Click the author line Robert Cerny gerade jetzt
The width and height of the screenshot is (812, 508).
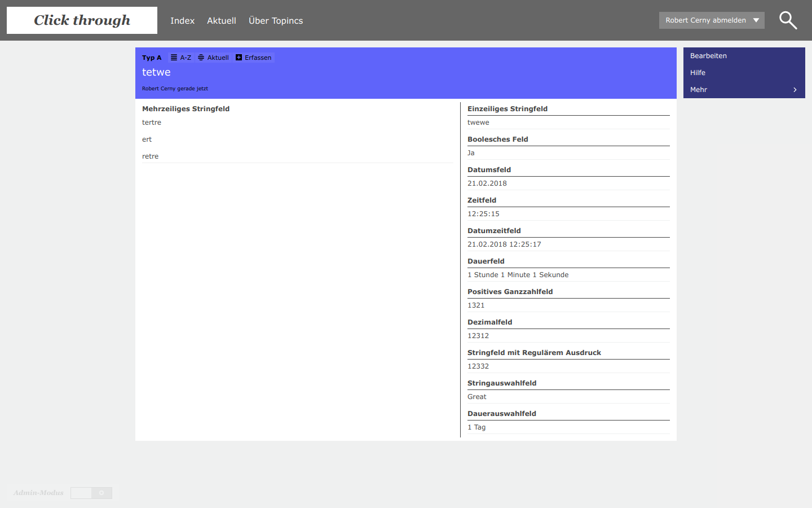pyautogui.click(x=175, y=89)
